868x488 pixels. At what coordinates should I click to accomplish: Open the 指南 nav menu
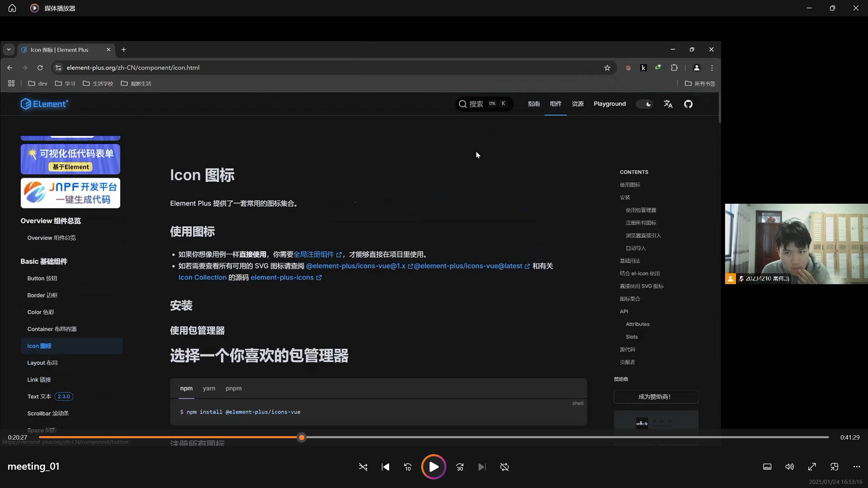[534, 104]
